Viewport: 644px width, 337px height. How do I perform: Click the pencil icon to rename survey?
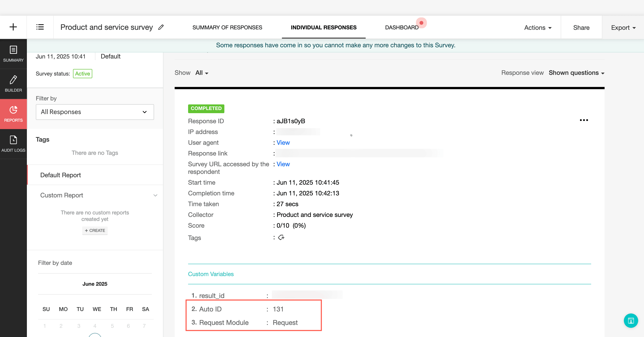click(x=161, y=27)
